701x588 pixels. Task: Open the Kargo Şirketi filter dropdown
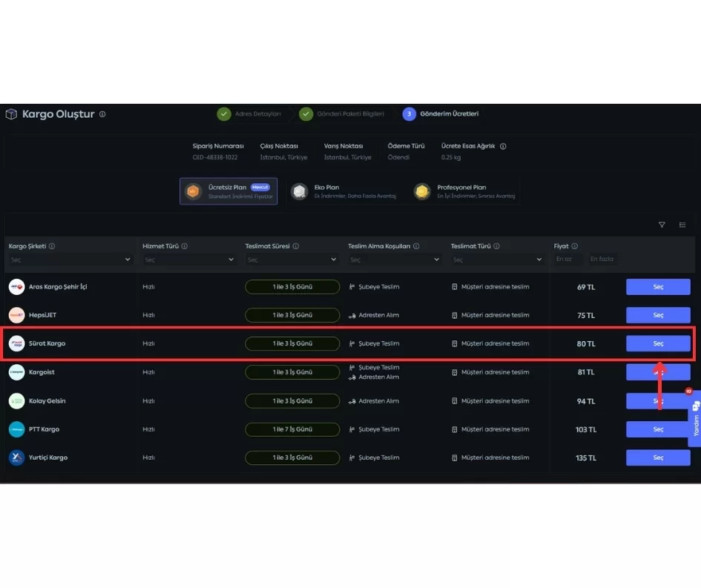[x=70, y=260]
